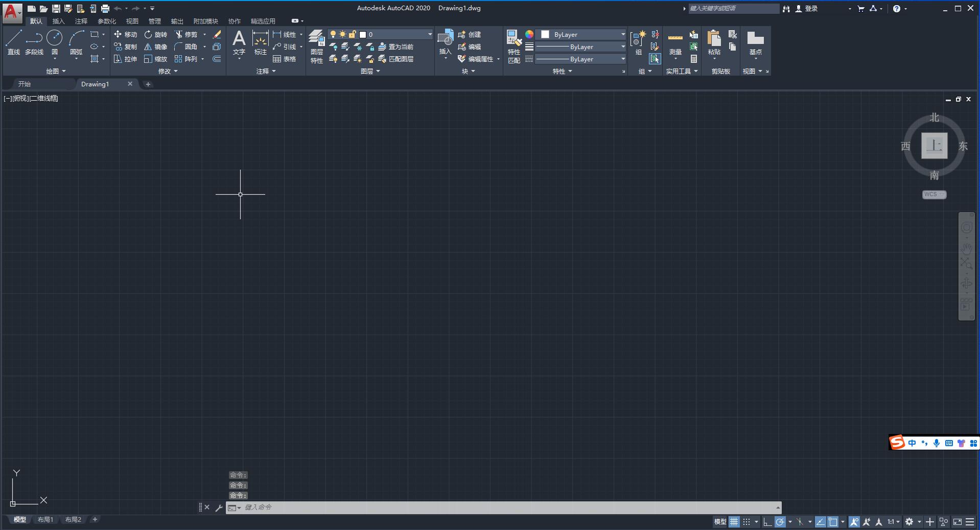Click the Erase tool icon

point(217,34)
